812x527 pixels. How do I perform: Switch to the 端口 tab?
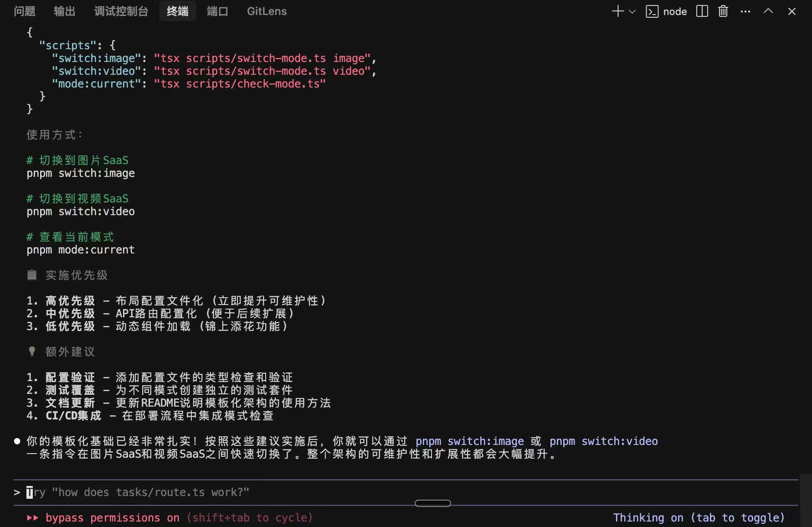click(217, 11)
